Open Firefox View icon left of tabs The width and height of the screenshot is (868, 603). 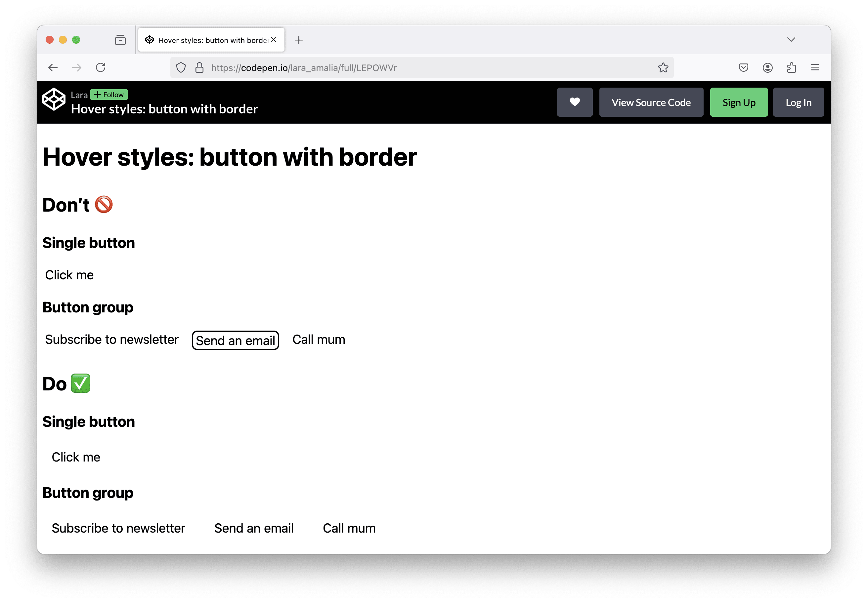(120, 40)
